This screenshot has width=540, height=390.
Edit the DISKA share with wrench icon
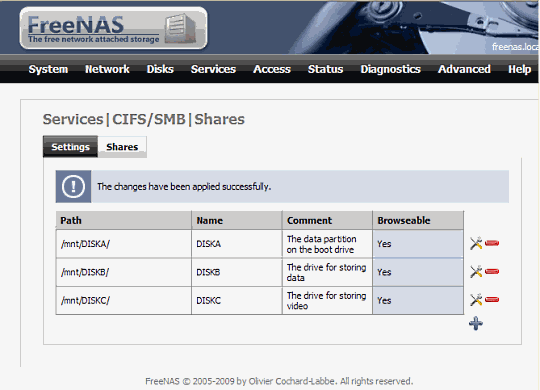476,244
